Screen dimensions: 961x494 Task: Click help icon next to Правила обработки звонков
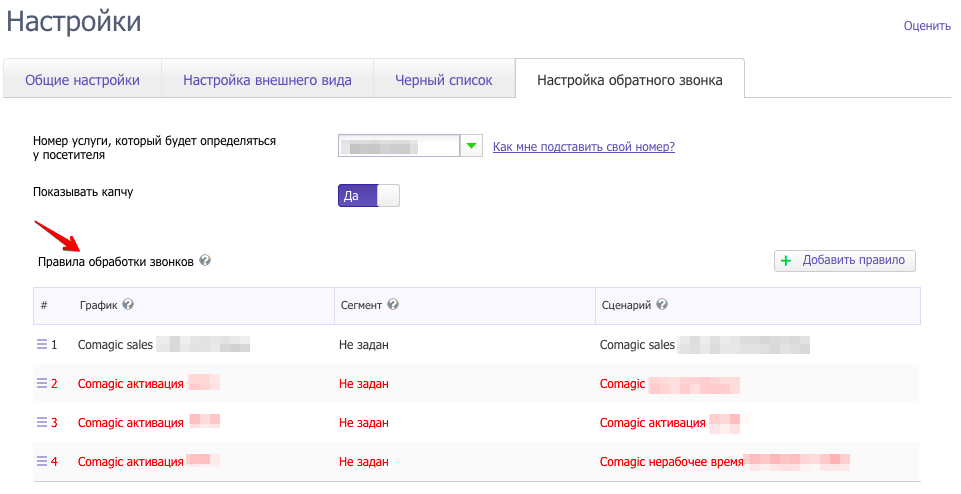pos(205,261)
